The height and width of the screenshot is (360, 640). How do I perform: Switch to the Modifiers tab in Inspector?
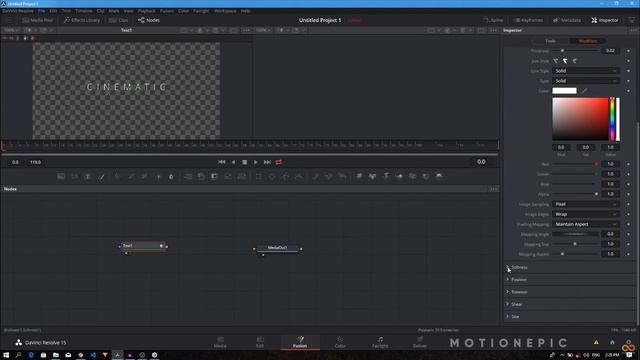[588, 41]
